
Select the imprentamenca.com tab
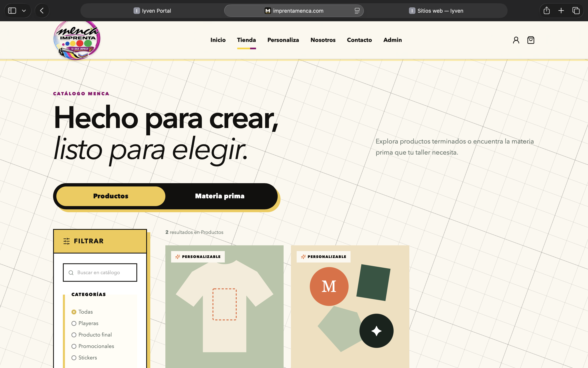tap(294, 11)
